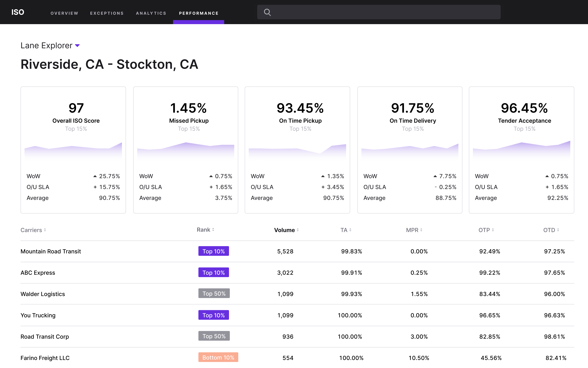Click the 91.75% On Time Delivery value
The height and width of the screenshot is (368, 588).
pyautogui.click(x=413, y=108)
